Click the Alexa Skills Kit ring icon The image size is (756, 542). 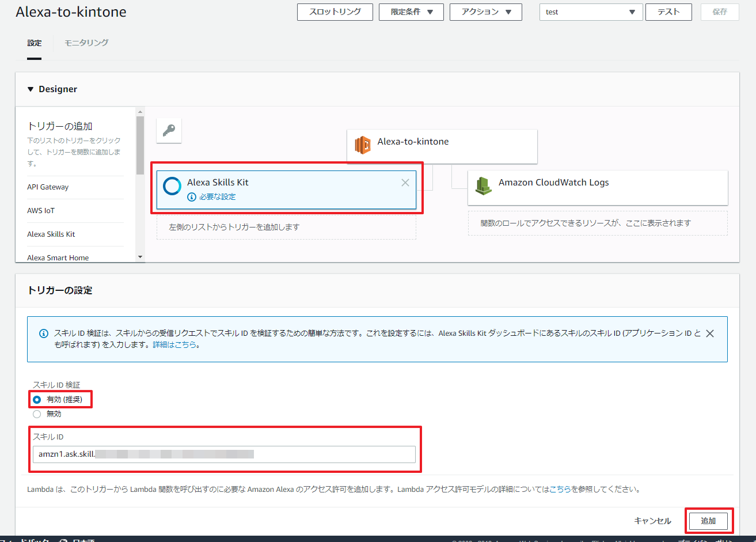coord(172,187)
